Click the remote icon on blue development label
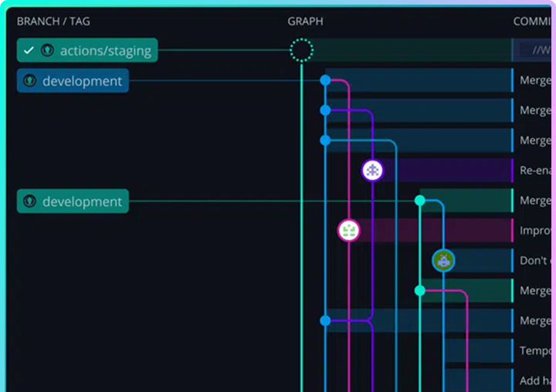 pos(30,81)
